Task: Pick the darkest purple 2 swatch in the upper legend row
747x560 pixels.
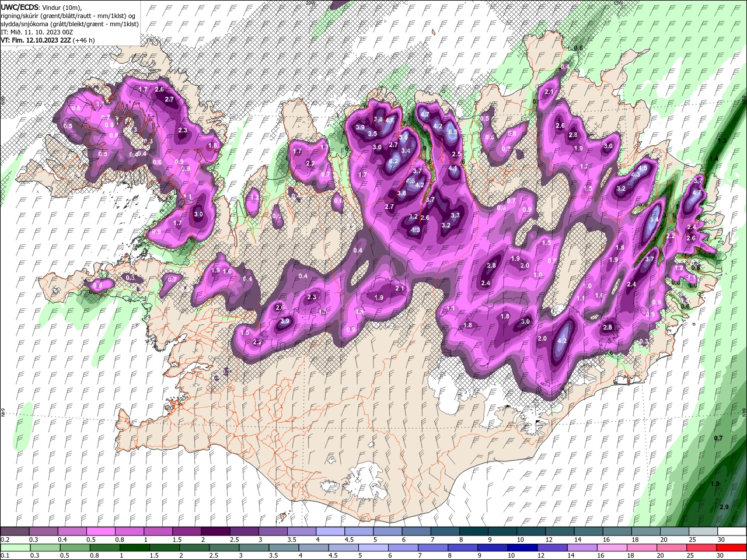Action: tap(215, 531)
